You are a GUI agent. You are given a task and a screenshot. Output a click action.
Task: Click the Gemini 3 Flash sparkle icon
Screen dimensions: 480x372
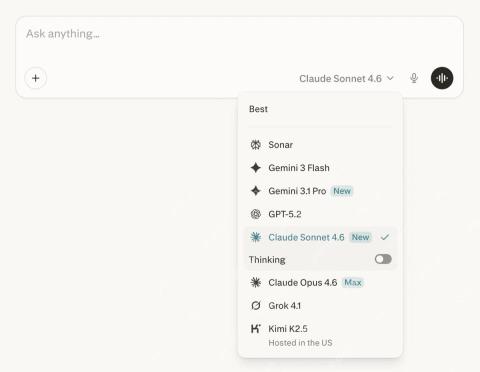256,168
